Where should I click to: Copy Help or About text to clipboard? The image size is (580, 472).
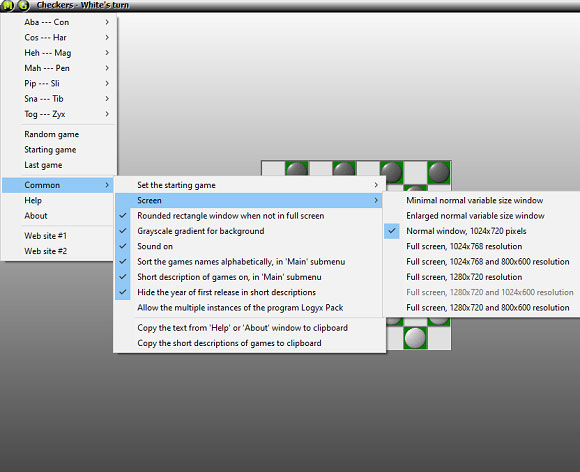(249, 328)
